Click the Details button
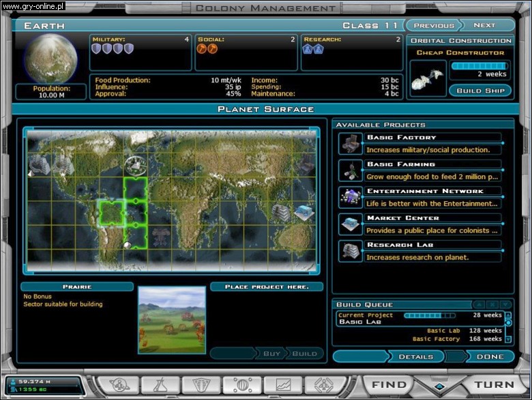532x400 pixels. pos(415,356)
